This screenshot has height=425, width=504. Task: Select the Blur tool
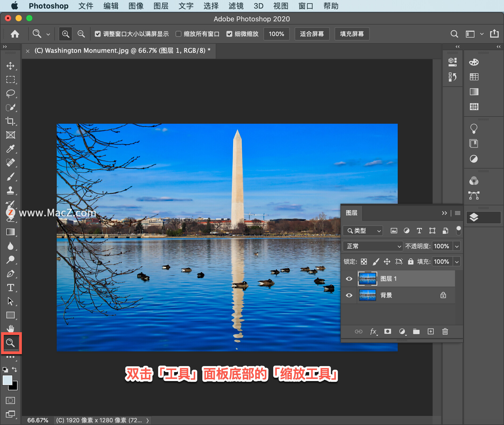(10, 246)
